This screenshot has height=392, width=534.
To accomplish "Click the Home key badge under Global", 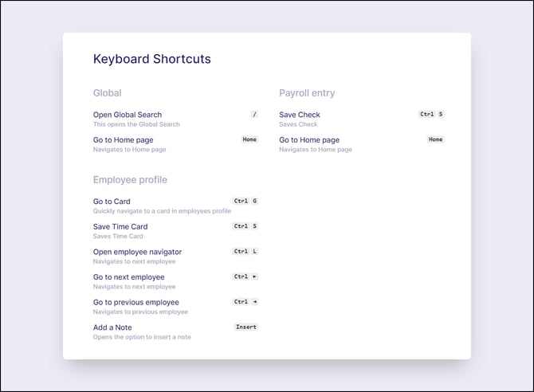I will pos(249,139).
